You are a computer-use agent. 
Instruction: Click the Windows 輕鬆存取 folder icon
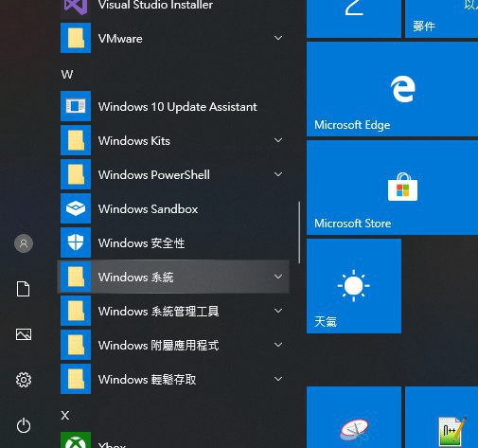76,379
